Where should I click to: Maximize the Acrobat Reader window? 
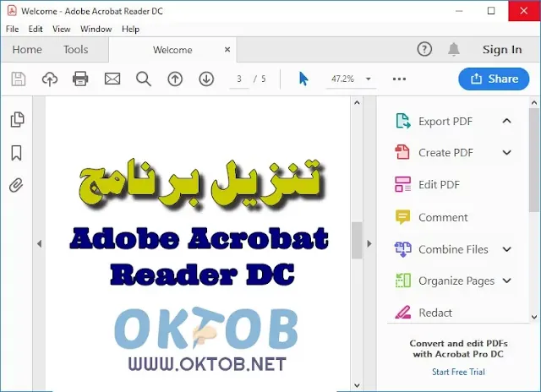click(x=491, y=11)
